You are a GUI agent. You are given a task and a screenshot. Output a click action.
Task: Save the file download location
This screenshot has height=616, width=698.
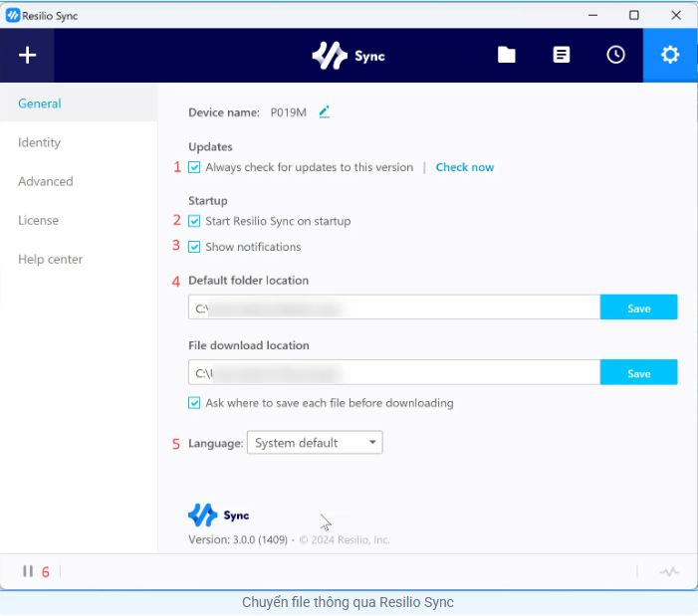[x=639, y=372]
